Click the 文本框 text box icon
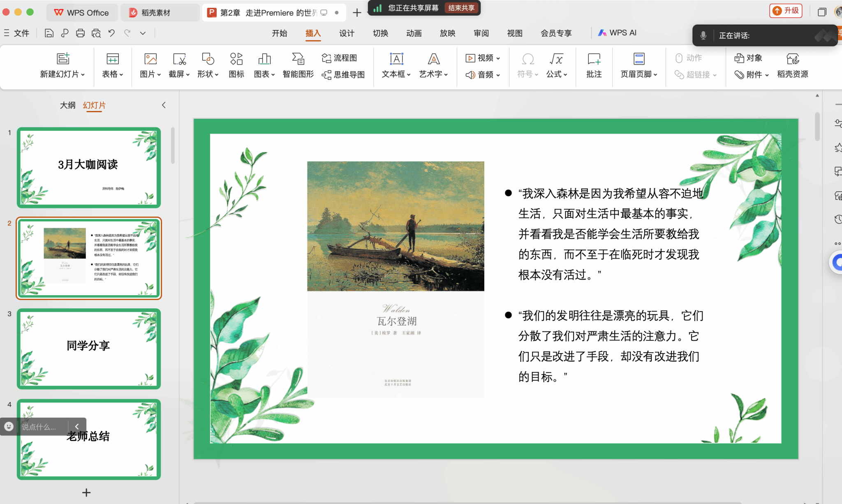 click(396, 59)
